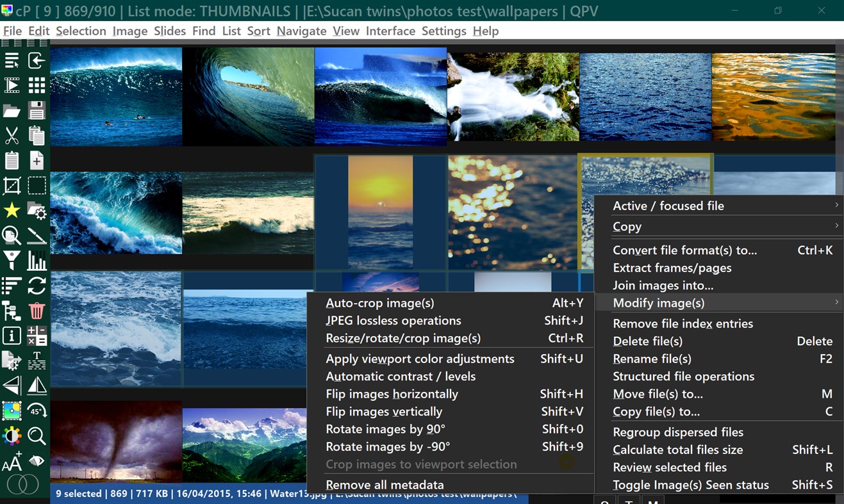Open a folder using the folder icon
The height and width of the screenshot is (504, 844).
pos(12,110)
